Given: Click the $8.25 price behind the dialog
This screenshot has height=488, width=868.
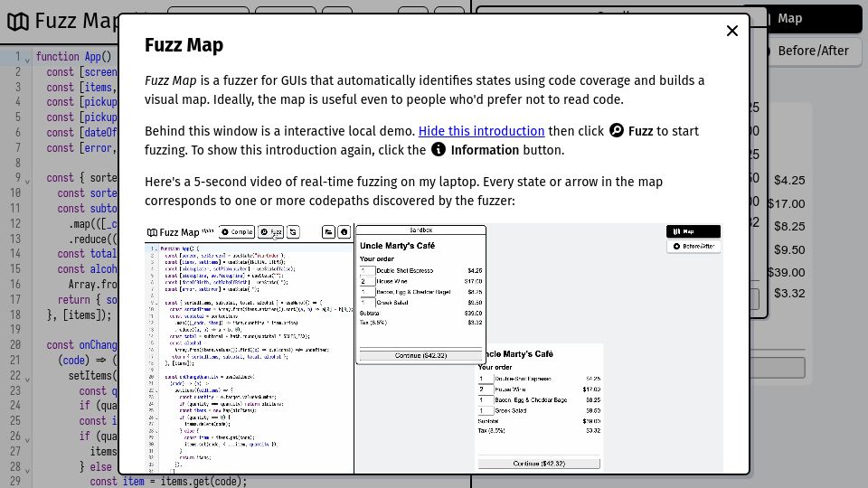Looking at the screenshot, I should (789, 226).
